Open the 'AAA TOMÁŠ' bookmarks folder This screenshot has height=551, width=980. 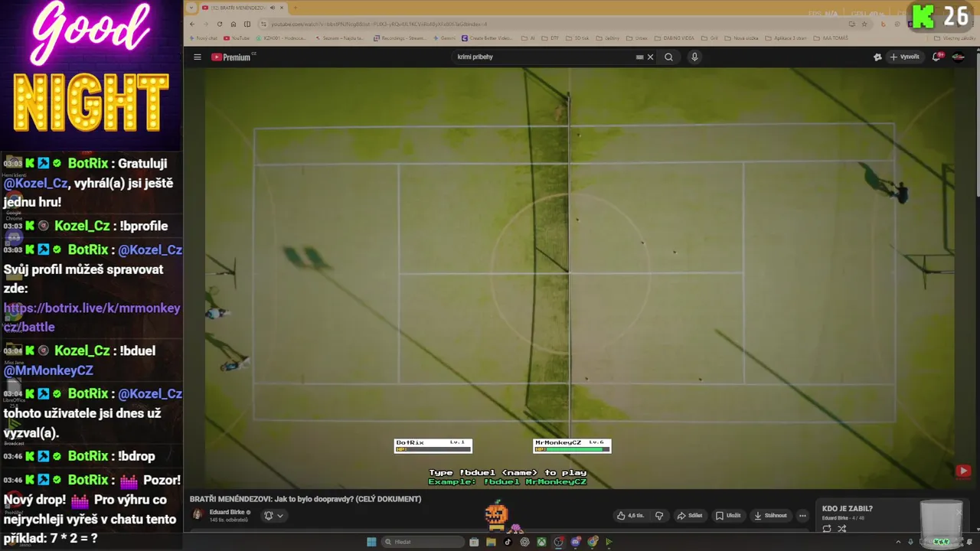point(831,38)
